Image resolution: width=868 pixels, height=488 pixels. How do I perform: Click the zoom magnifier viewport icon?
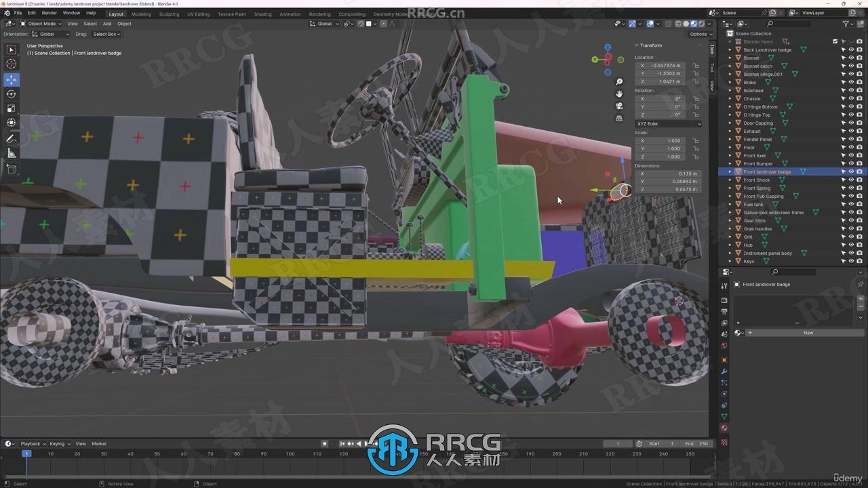619,81
